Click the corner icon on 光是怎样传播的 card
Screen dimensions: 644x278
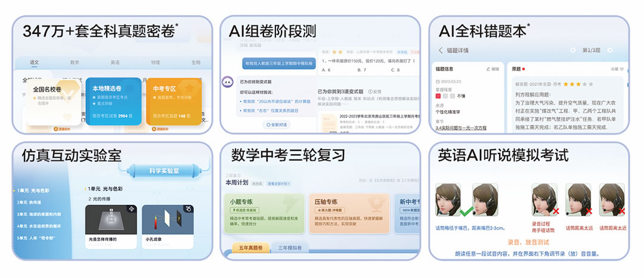pos(131,209)
